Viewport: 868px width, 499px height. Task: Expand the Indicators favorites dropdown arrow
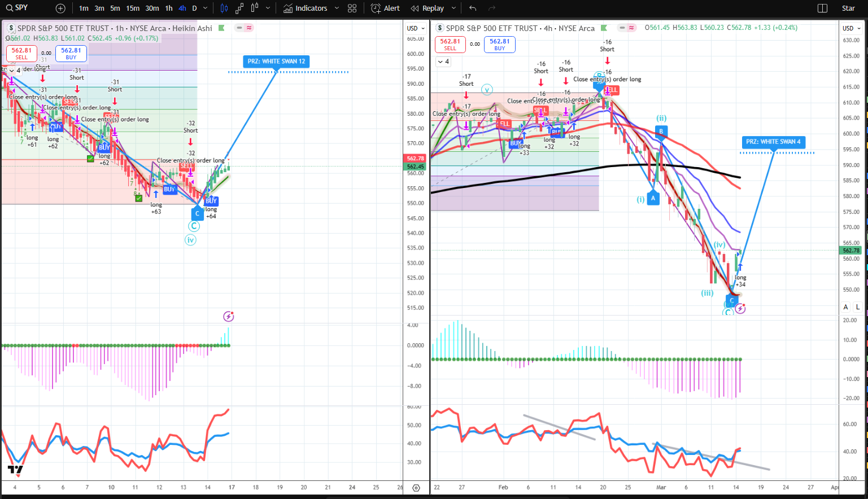tap(337, 8)
